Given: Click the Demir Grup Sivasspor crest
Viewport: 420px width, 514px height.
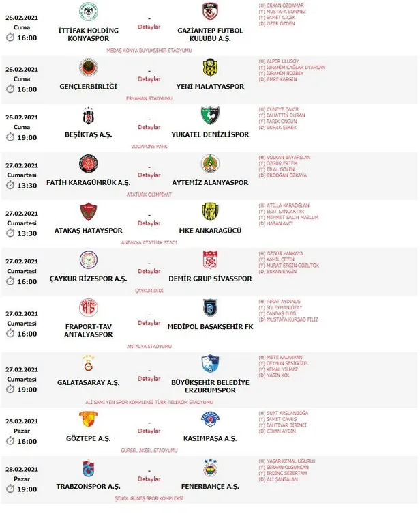Looking at the screenshot, I should [x=210, y=259].
